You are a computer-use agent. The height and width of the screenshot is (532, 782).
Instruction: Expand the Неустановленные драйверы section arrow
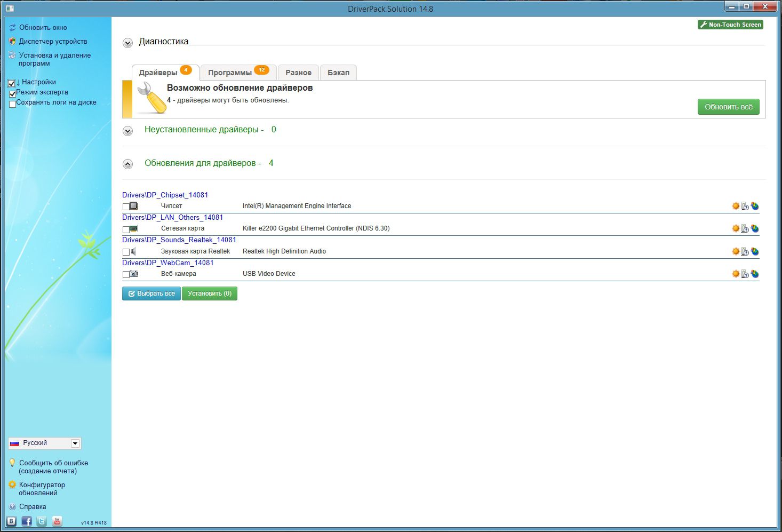pyautogui.click(x=127, y=131)
